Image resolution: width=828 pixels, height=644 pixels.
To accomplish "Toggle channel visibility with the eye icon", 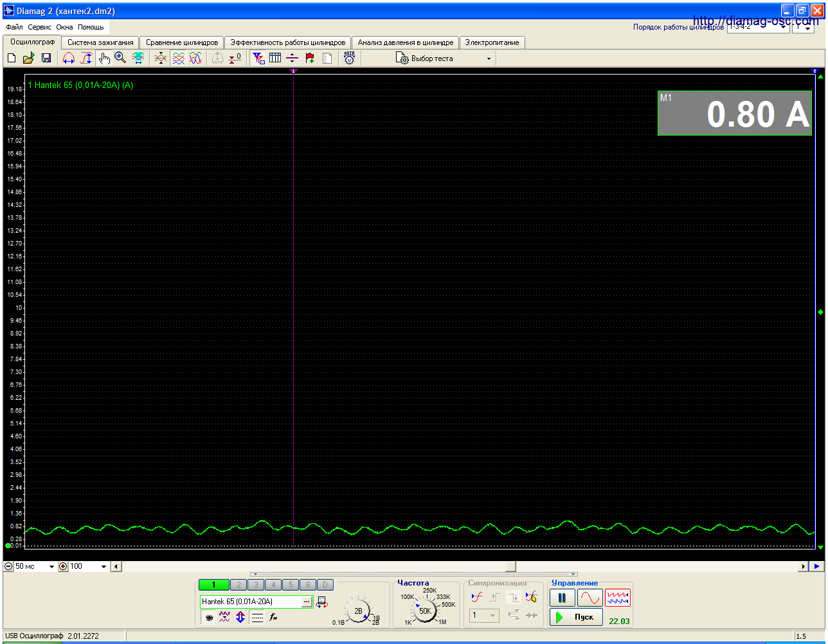I will click(208, 617).
